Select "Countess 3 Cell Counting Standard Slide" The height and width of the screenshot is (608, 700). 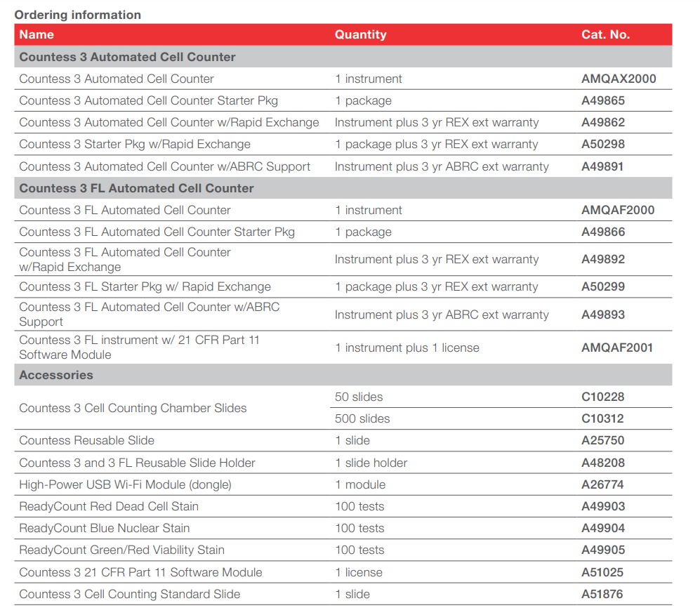(130, 595)
